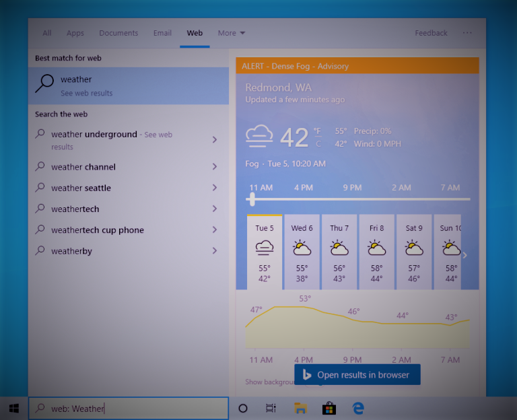
Task: Click Fog · Tue 5, 10:20 AM text
Action: click(285, 164)
